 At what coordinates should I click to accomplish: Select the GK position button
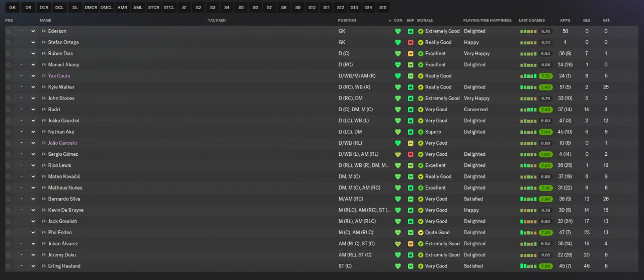pyautogui.click(x=13, y=8)
